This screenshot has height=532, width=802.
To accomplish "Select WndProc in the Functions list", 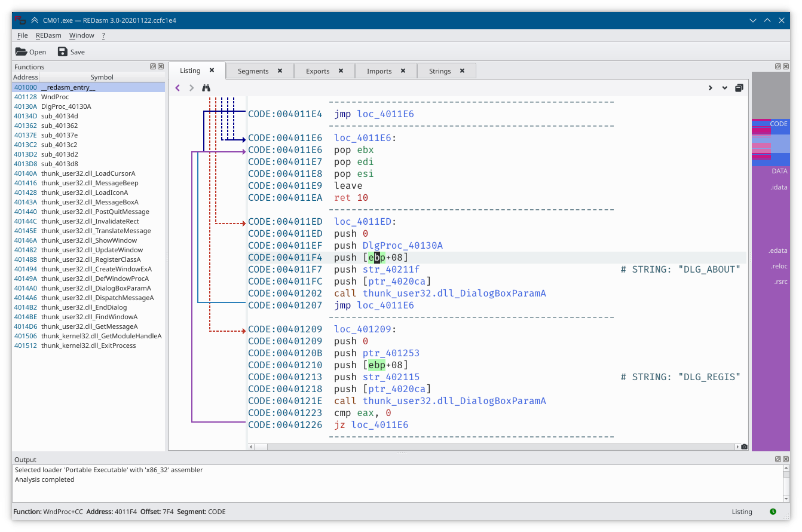I will (x=55, y=97).
